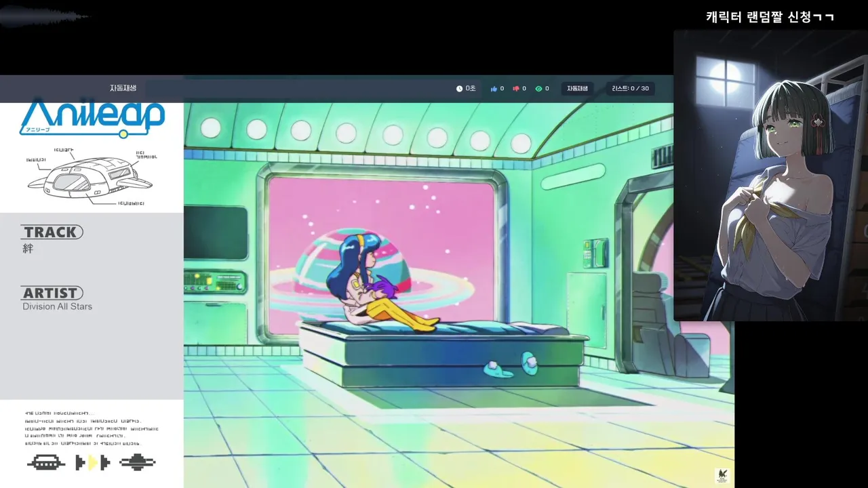This screenshot has height=488, width=868.
Task: Click the 0초 timer text
Action: pyautogui.click(x=471, y=89)
